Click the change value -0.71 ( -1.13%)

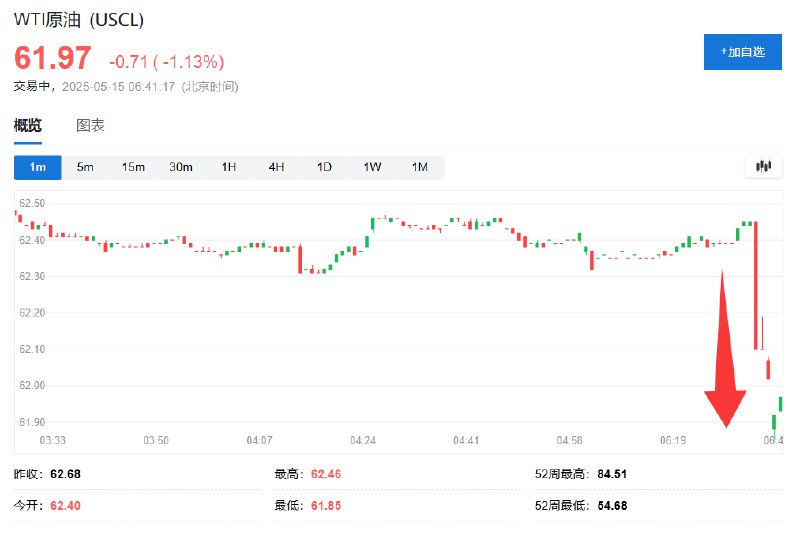click(167, 62)
